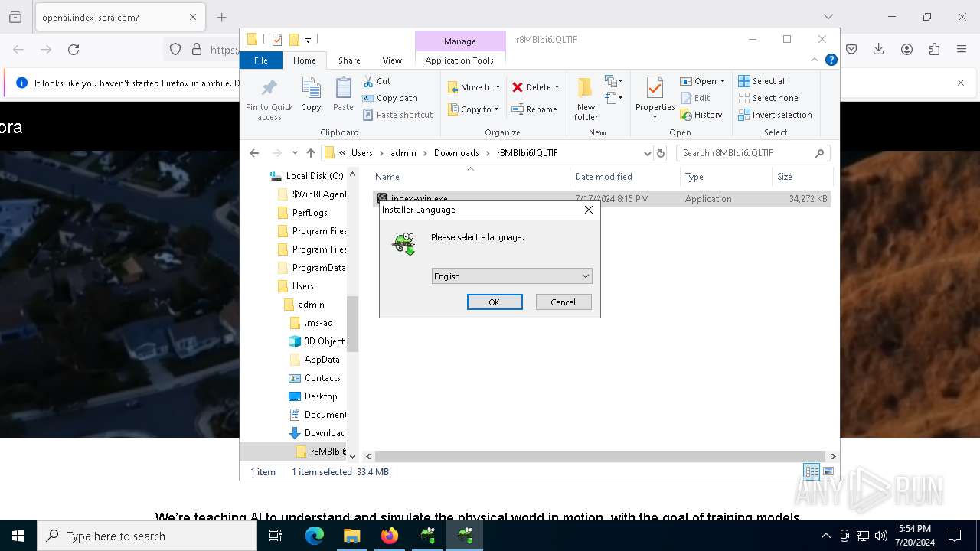Viewport: 980px width, 551px height.
Task: Open Microsoft Edge from the taskbar
Action: [x=315, y=536]
